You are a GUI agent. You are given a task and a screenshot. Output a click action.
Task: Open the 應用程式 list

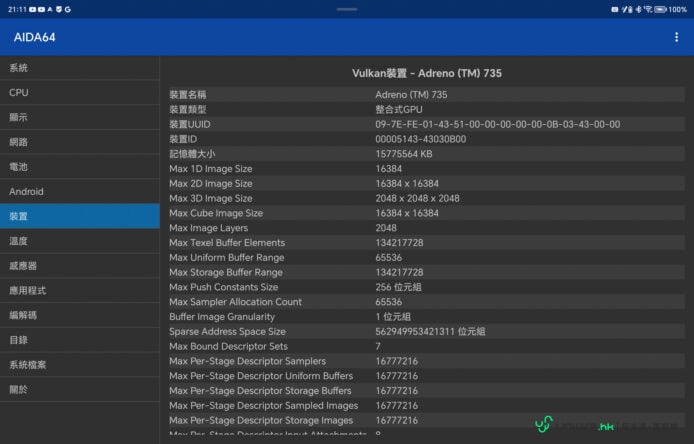(79, 290)
